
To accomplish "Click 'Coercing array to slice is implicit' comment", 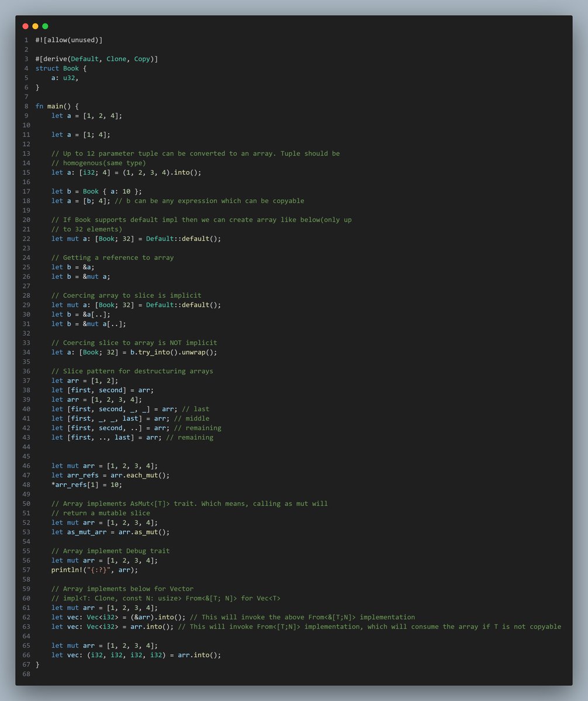I will [126, 296].
